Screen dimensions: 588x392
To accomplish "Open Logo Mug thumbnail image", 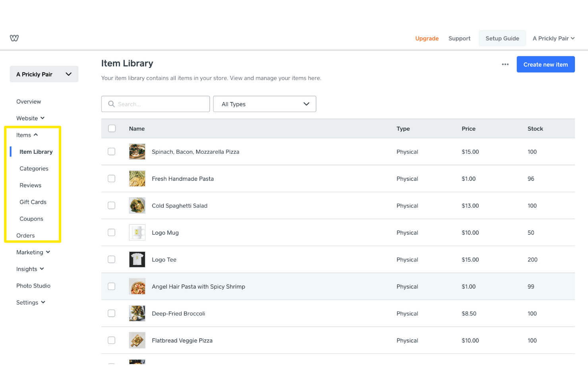I will [x=137, y=233].
